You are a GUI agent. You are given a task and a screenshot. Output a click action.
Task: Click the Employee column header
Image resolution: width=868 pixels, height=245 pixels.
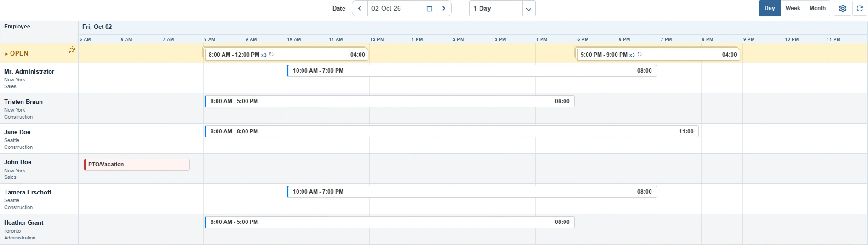point(17,27)
